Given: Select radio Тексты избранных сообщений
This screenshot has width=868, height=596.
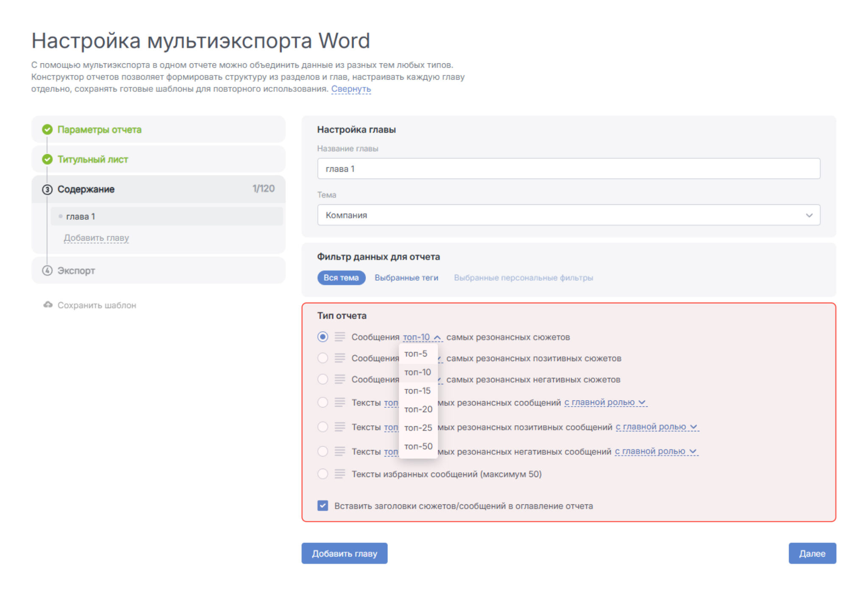Looking at the screenshot, I should point(323,474).
